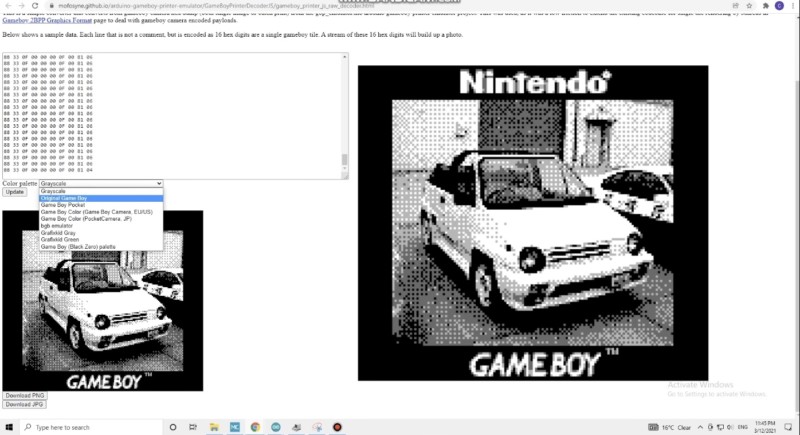800x435 pixels.
Task: Click the Update button
Action: click(x=14, y=192)
